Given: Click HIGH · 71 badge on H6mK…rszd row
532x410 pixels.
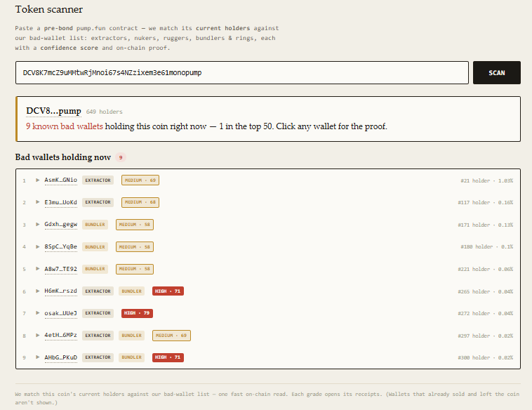Looking at the screenshot, I should click(168, 291).
